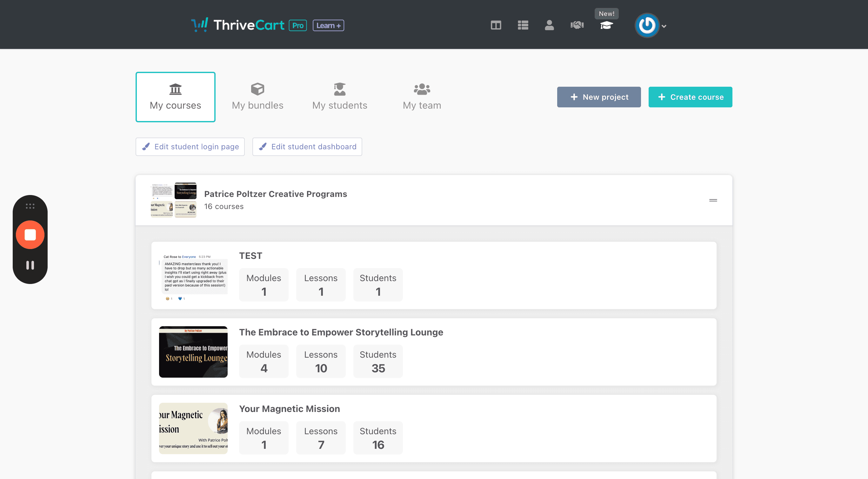Click the Patrice Poltzer Creative Programs title
This screenshot has width=868, height=479.
(x=275, y=194)
